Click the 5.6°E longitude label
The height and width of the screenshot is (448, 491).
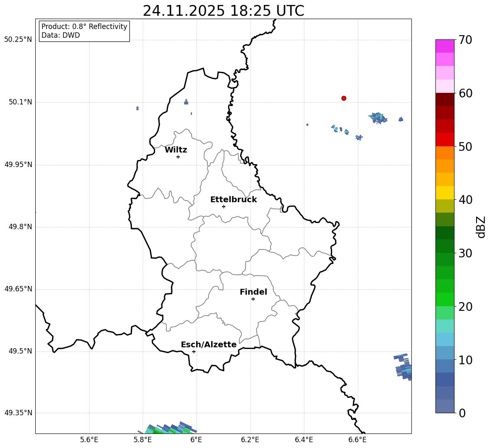[x=89, y=440]
